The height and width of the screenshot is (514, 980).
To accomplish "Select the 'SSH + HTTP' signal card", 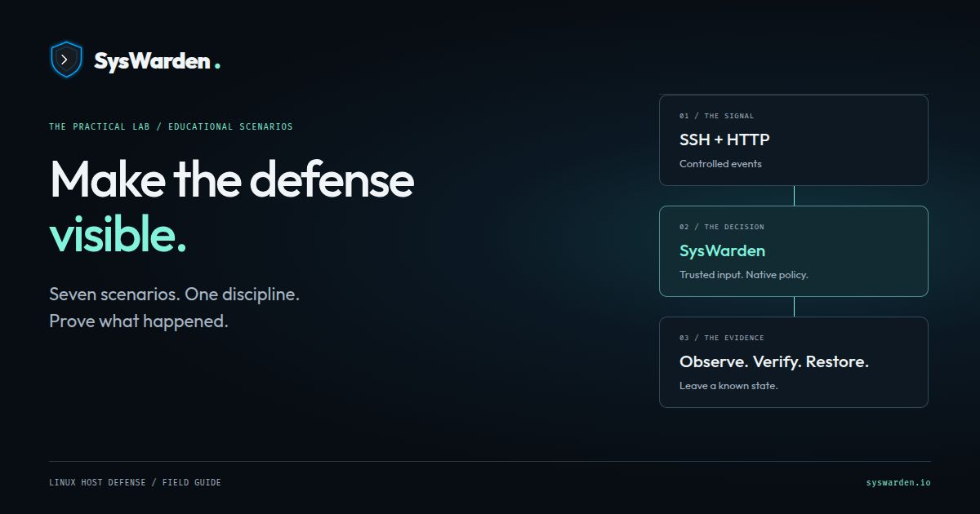I will pos(794,140).
